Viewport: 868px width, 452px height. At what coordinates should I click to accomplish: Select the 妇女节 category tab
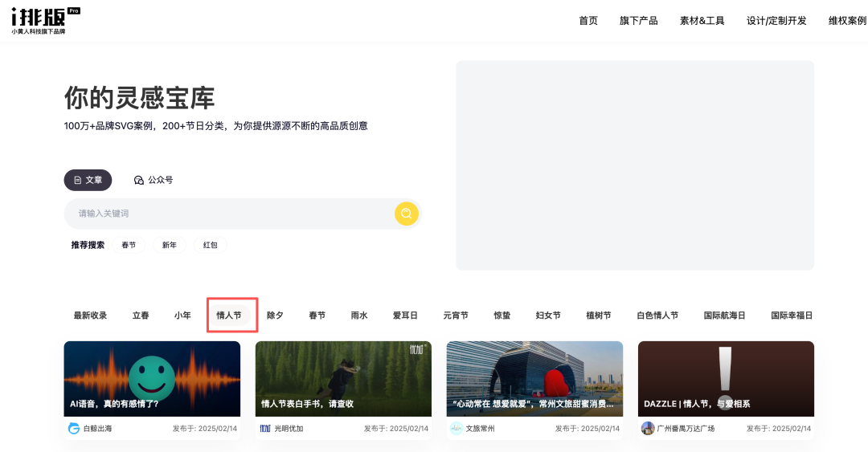(x=548, y=316)
